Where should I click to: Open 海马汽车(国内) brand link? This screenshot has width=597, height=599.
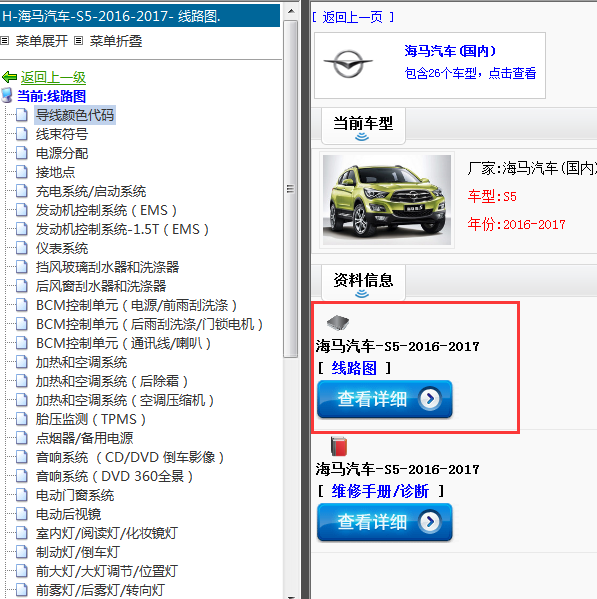[450, 51]
